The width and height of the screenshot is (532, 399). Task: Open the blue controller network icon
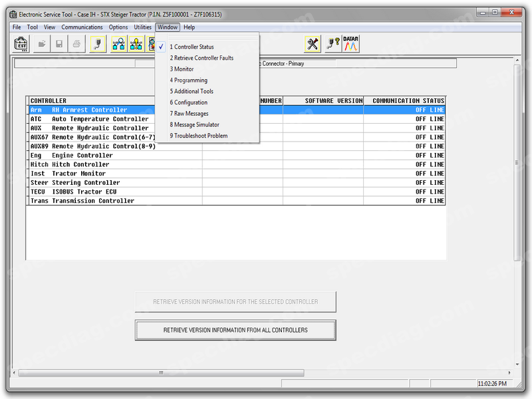(118, 44)
